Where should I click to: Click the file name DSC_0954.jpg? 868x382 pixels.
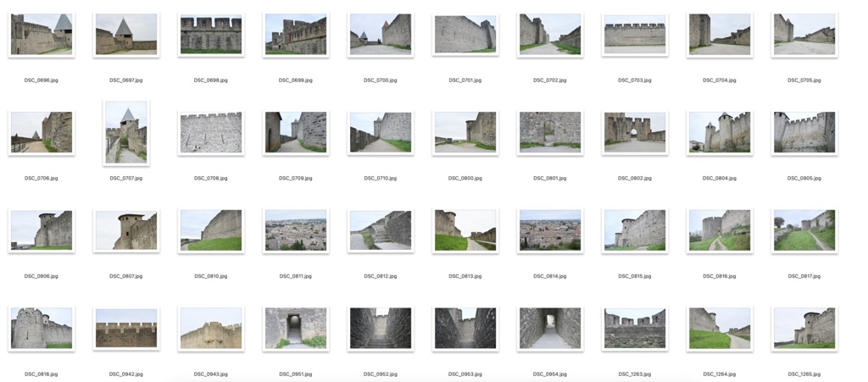tap(550, 374)
